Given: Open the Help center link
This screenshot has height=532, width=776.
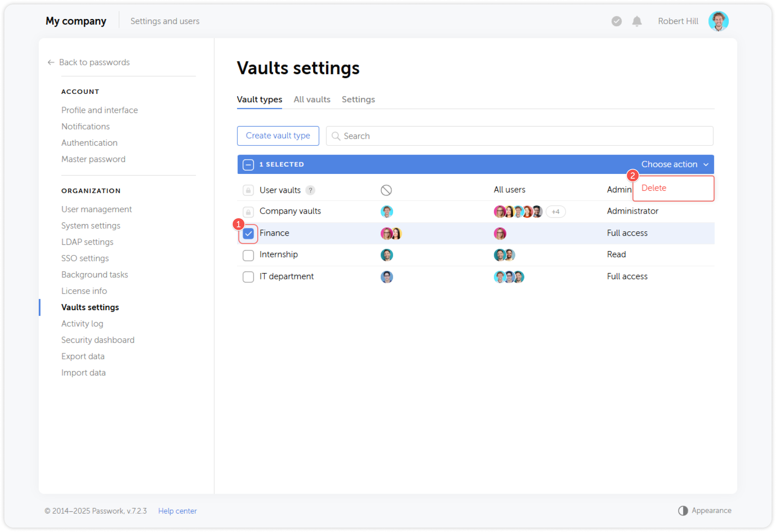Looking at the screenshot, I should [x=177, y=511].
